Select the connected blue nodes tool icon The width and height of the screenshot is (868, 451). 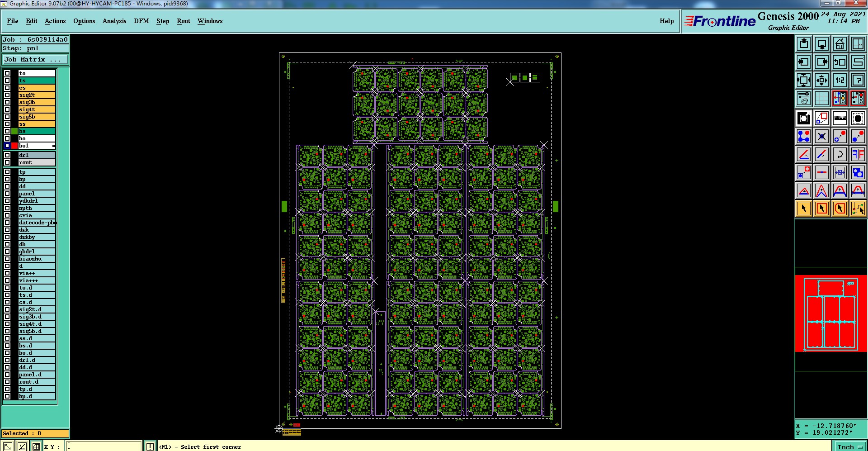[x=804, y=136]
